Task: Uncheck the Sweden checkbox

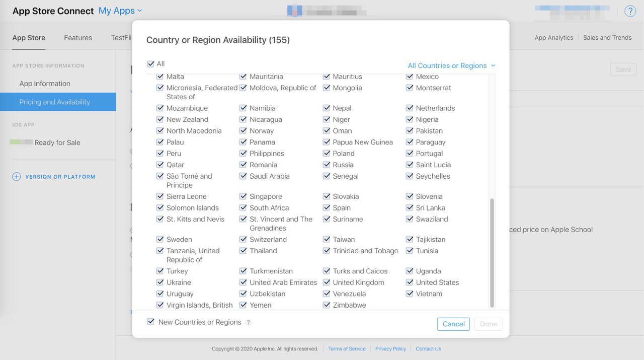Action: tap(160, 239)
